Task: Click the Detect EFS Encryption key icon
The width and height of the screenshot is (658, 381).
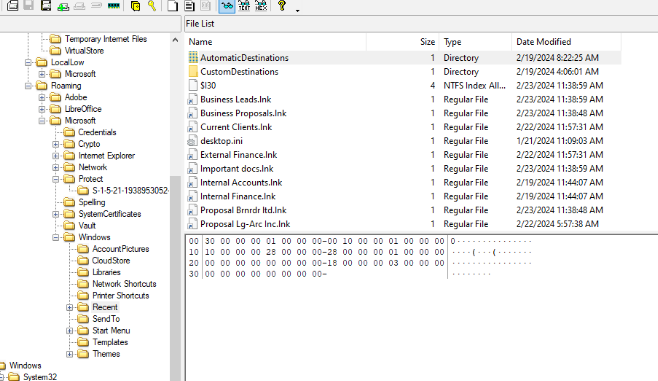Action: pos(152,6)
